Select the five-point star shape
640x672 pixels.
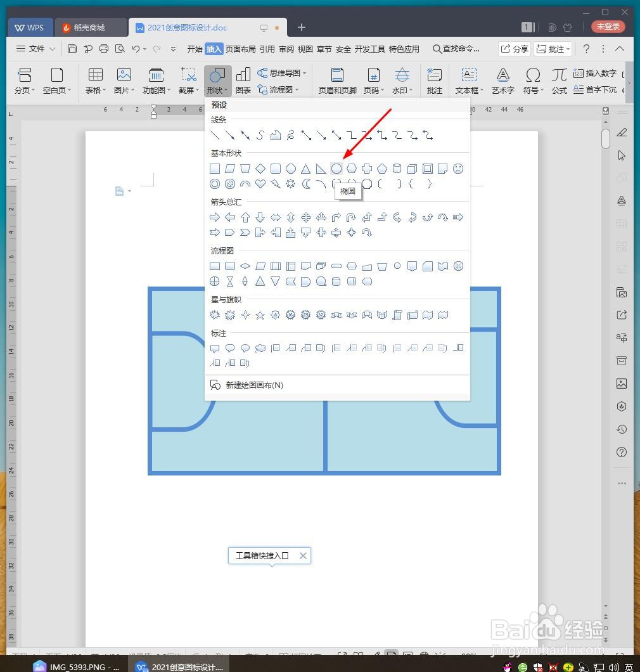pos(260,316)
